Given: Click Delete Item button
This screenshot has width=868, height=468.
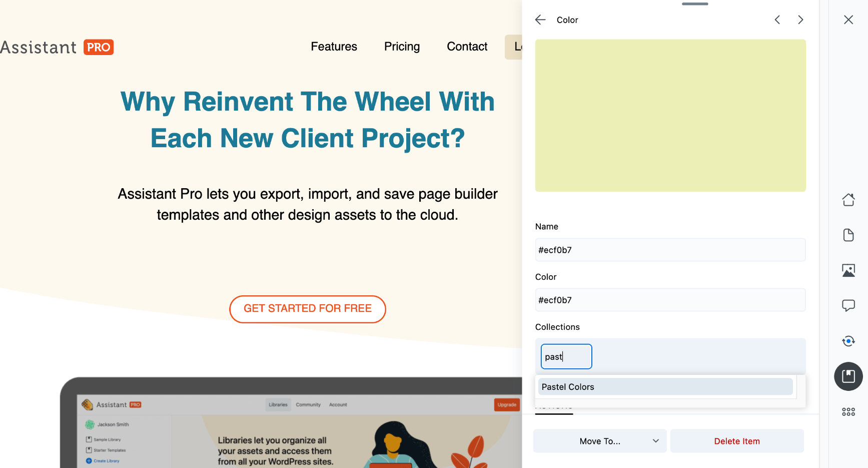Looking at the screenshot, I should pos(736,441).
